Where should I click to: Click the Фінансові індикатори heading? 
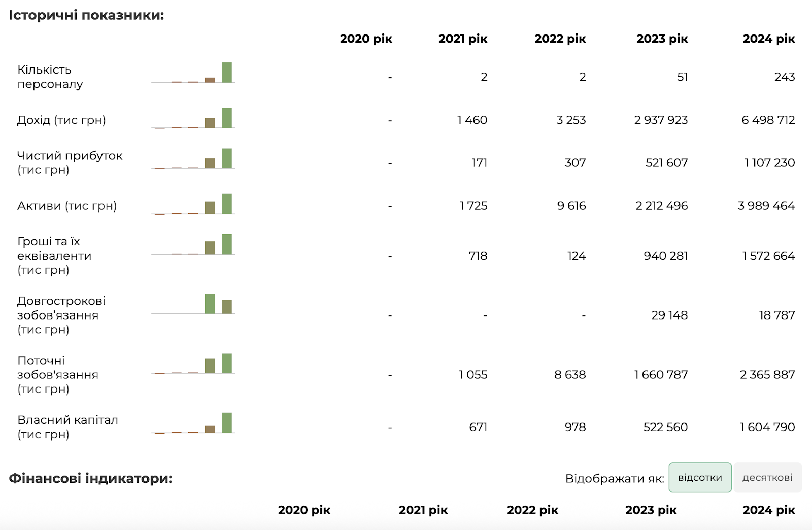(x=91, y=478)
